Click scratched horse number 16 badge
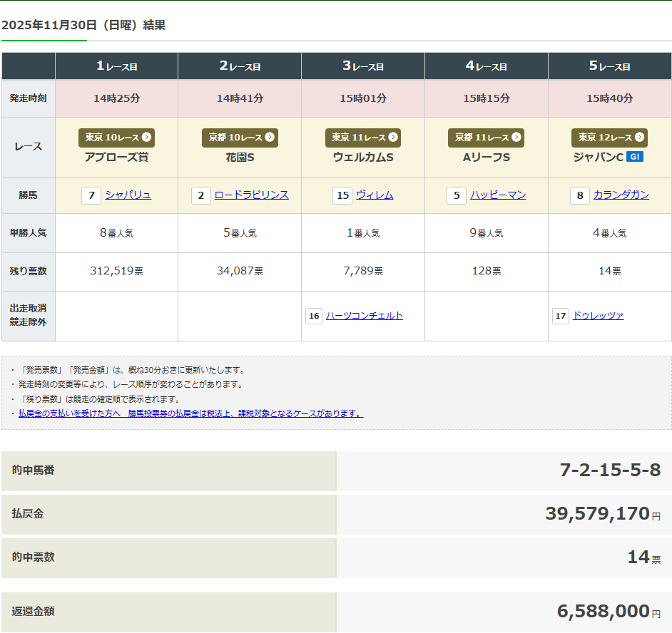The width and height of the screenshot is (672, 633). (x=314, y=316)
